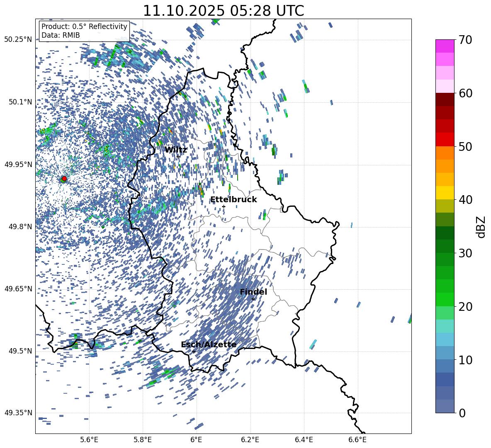Click the green swatch just above 20 dBZ

(445, 299)
